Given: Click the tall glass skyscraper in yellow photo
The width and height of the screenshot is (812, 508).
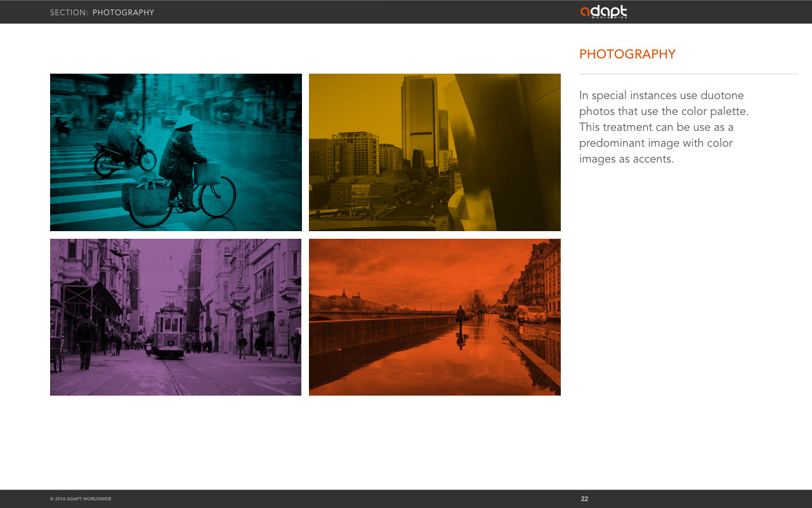Looking at the screenshot, I should 419,123.
